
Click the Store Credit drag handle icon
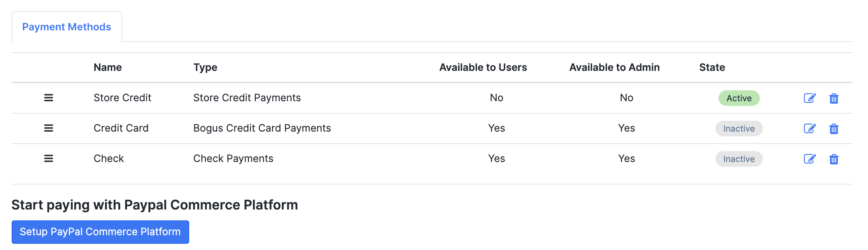coord(48,98)
